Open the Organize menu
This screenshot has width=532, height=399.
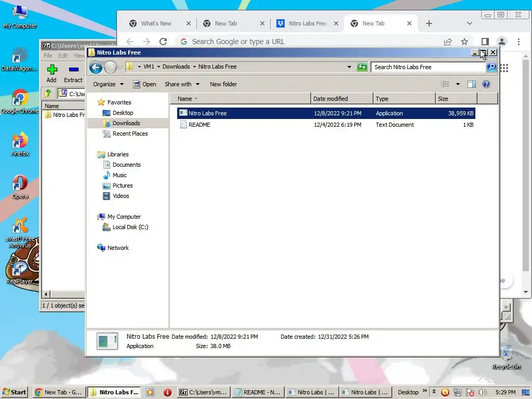coord(108,84)
